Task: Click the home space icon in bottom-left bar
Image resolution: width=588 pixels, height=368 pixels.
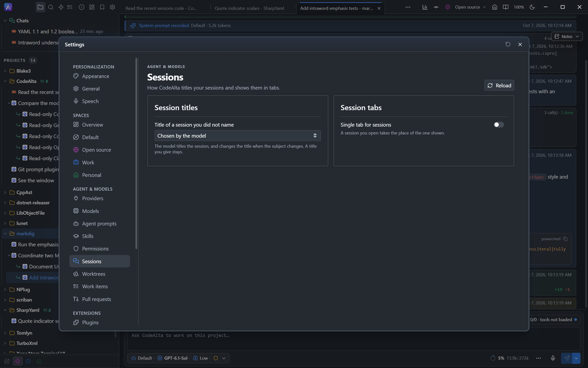Action: click(x=39, y=361)
